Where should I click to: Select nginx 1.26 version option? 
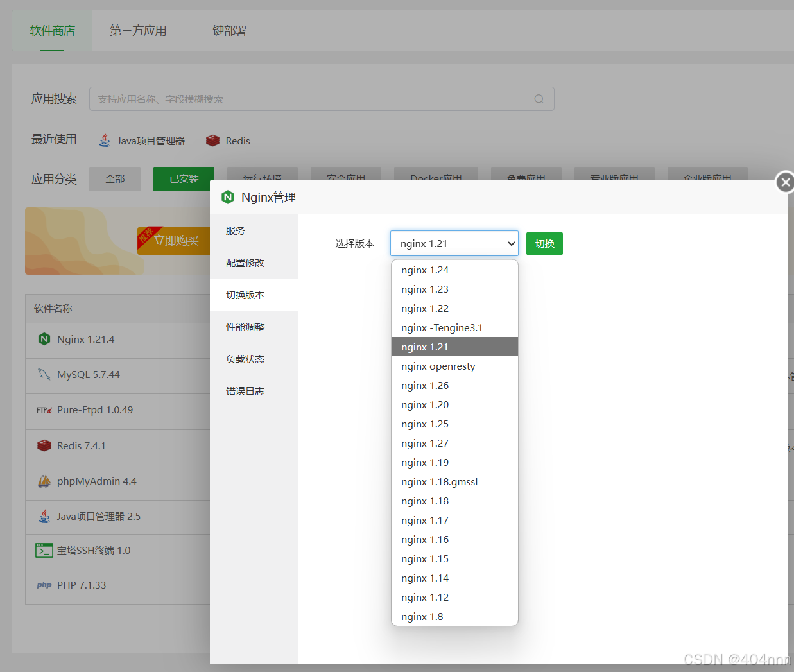point(454,385)
